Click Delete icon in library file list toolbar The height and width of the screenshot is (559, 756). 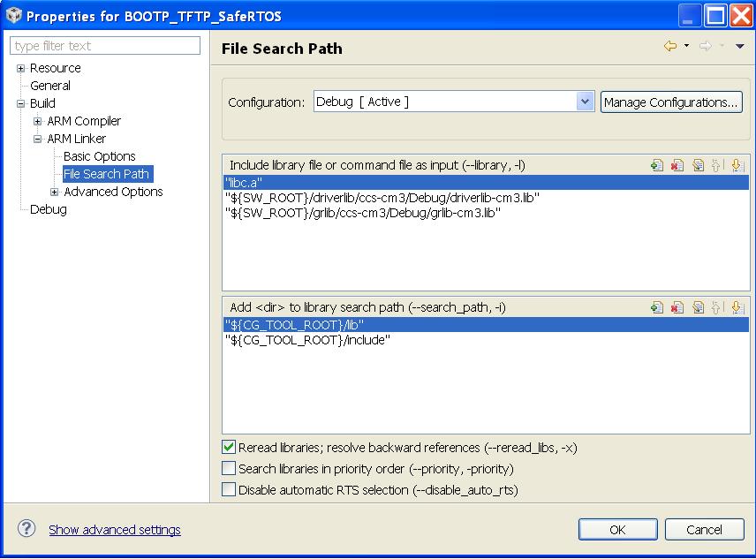[677, 165]
